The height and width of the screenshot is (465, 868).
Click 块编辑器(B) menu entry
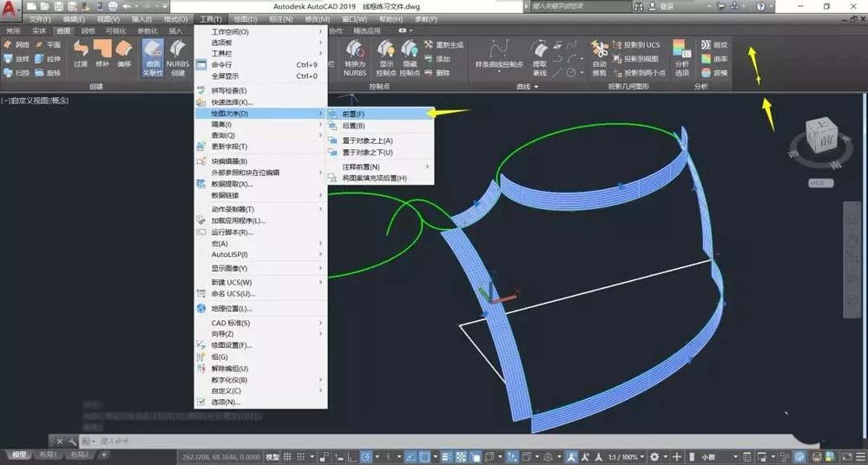260,161
